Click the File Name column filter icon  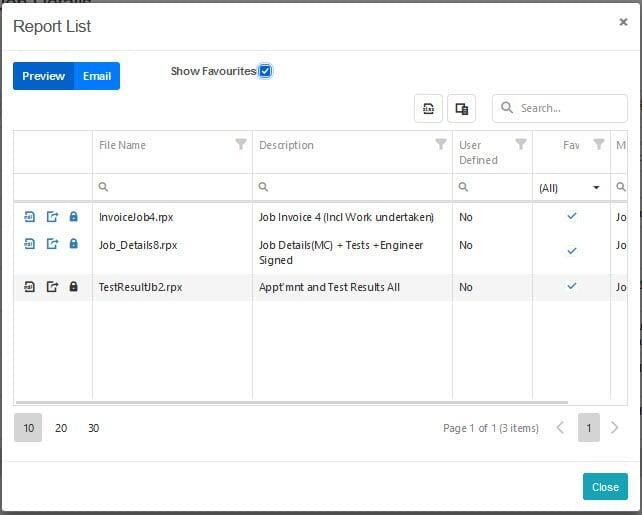pyautogui.click(x=240, y=145)
